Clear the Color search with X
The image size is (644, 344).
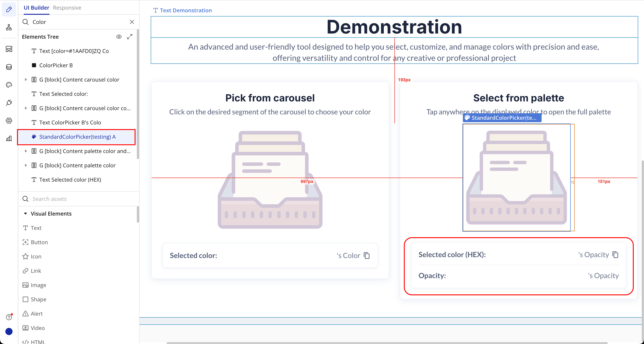[132, 22]
